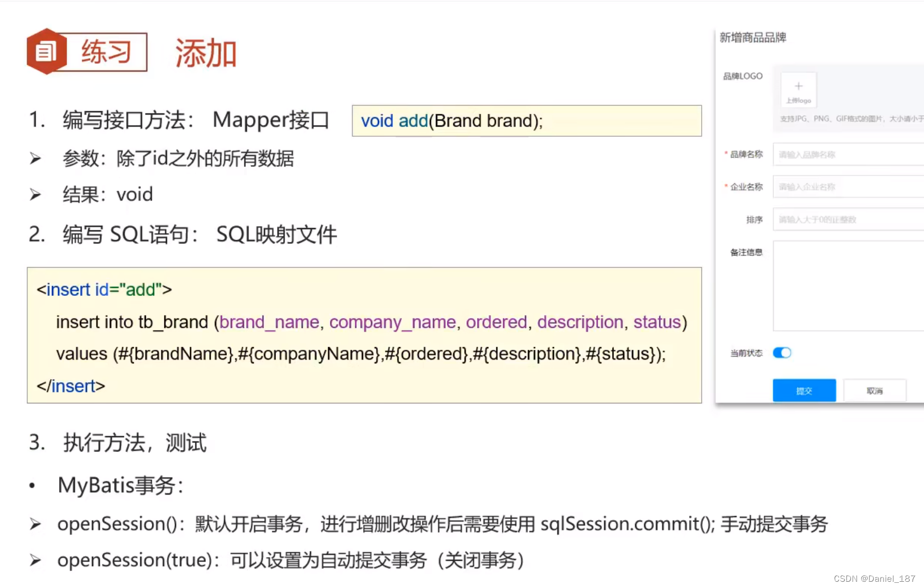Click the 'MyBatis事务：' bullet text
The image size is (924, 588).
pyautogui.click(x=121, y=485)
